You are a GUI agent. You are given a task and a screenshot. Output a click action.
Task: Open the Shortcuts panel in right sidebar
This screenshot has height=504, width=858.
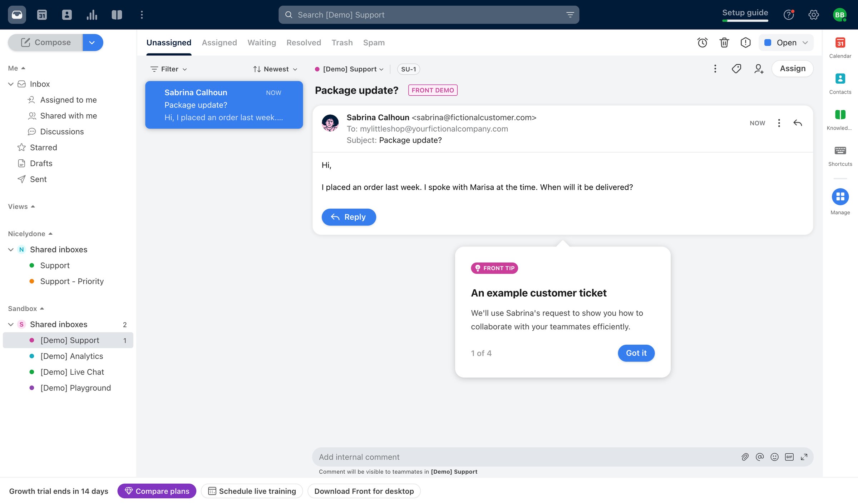(840, 156)
